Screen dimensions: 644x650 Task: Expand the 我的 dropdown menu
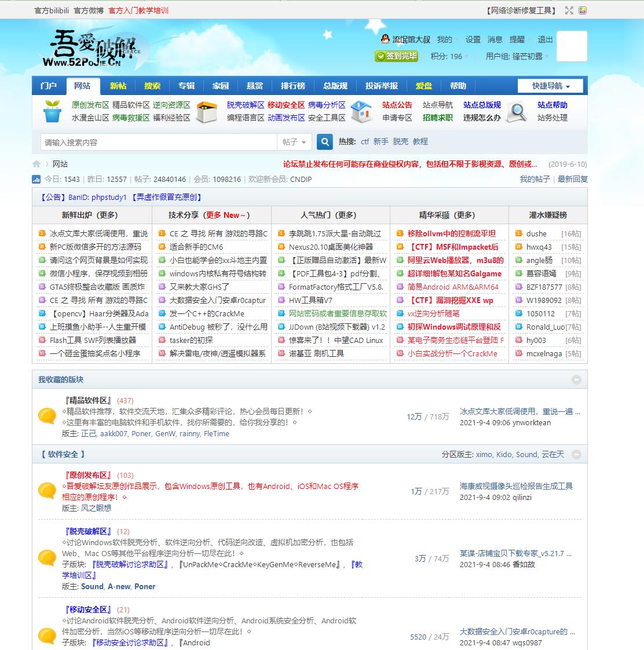pos(445,39)
